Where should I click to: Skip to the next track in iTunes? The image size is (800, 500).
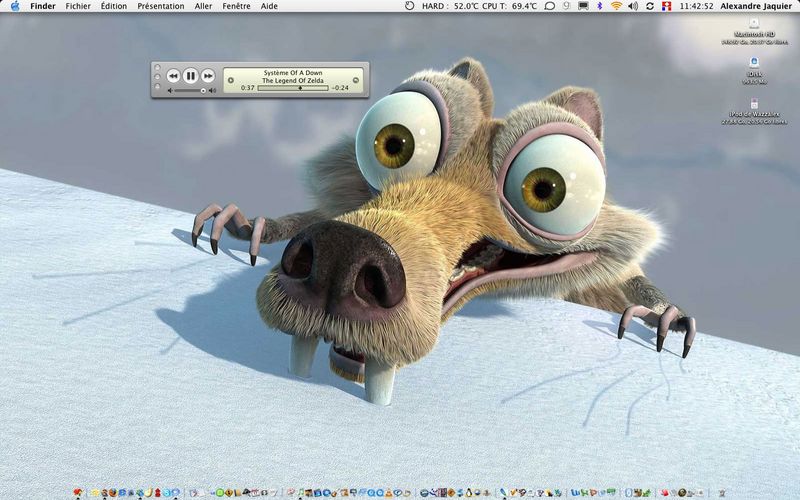[208, 75]
